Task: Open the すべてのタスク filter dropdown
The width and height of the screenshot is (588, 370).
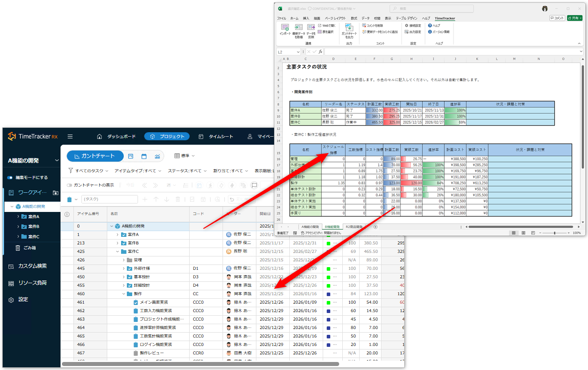Action: [89, 171]
